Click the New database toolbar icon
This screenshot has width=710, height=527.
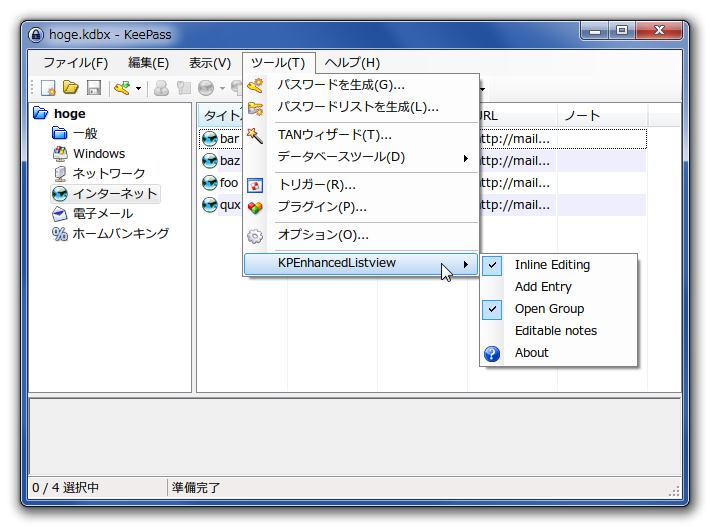[x=48, y=88]
